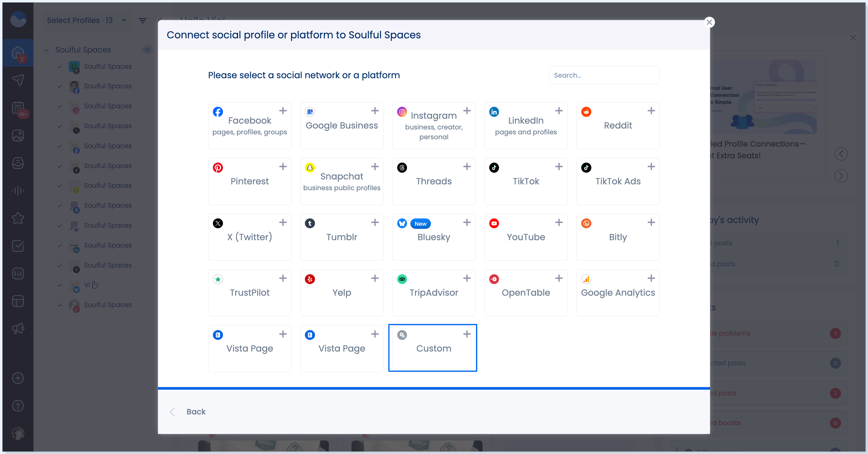Click the Back button in dialog footer

pos(196,412)
